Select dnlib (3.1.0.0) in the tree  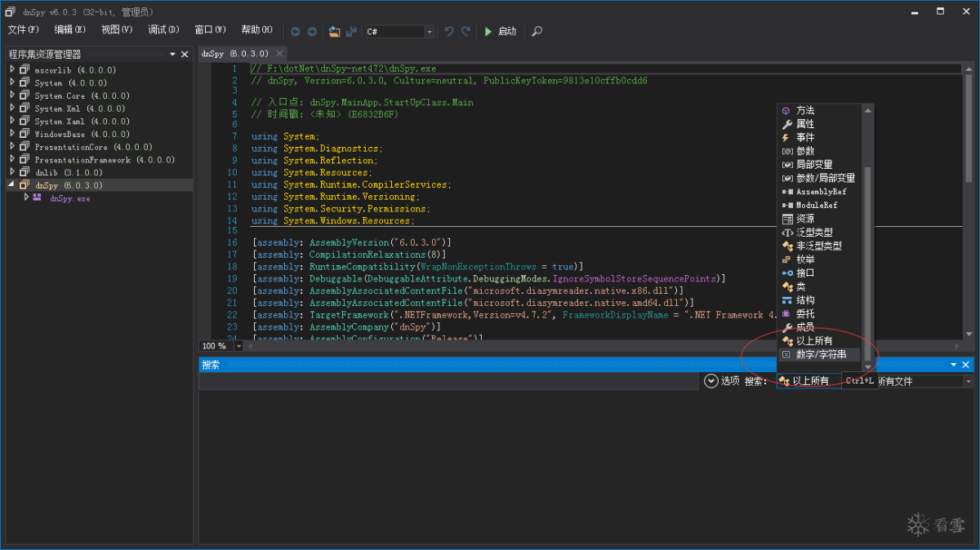[x=69, y=172]
